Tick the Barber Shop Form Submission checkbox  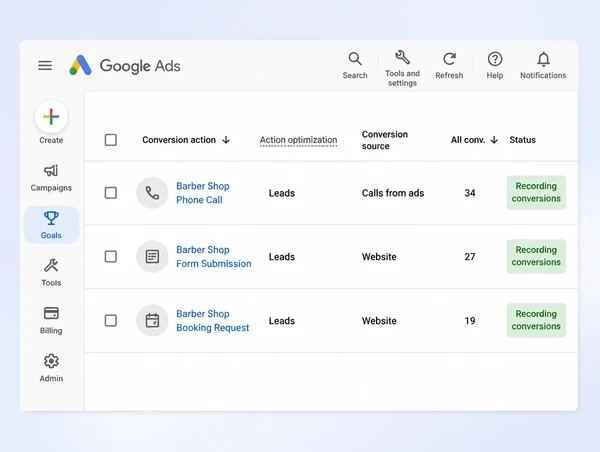pos(111,256)
